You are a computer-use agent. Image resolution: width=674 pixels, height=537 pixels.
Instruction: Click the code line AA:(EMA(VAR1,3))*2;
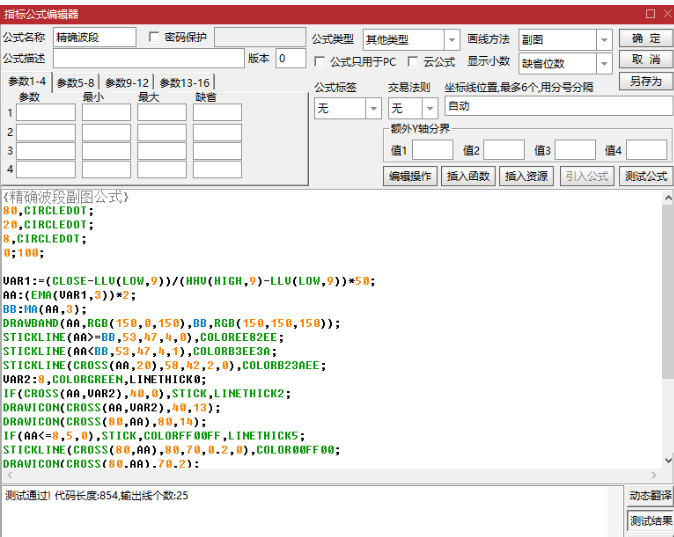tap(69, 295)
